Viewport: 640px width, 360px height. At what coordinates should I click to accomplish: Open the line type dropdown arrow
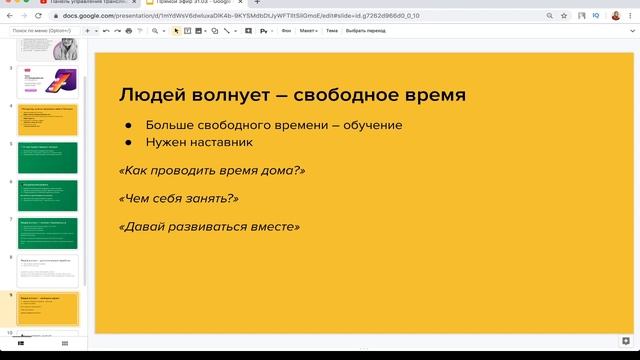[236, 31]
